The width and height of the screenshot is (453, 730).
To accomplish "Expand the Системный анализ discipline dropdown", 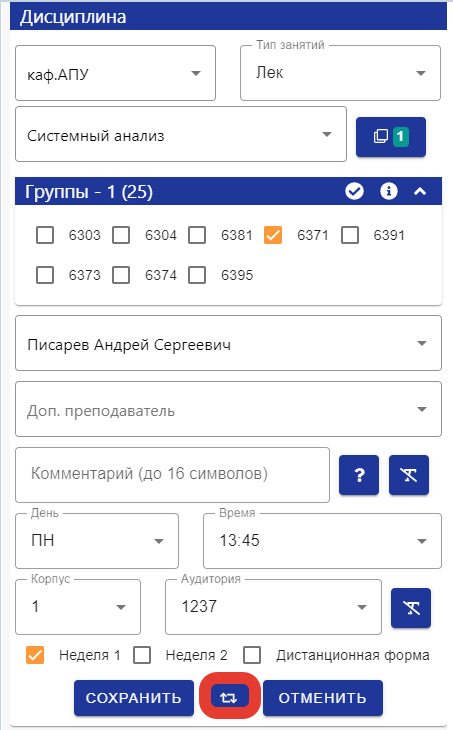I will 181,134.
